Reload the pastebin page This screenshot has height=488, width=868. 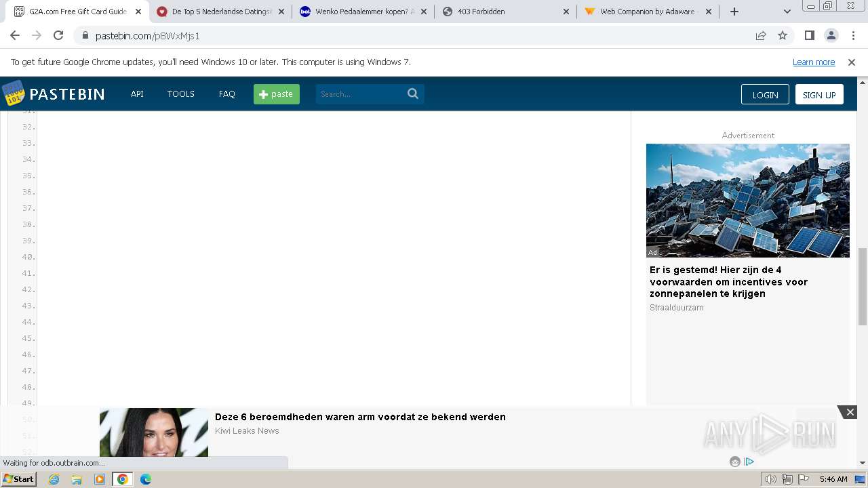pyautogui.click(x=58, y=36)
